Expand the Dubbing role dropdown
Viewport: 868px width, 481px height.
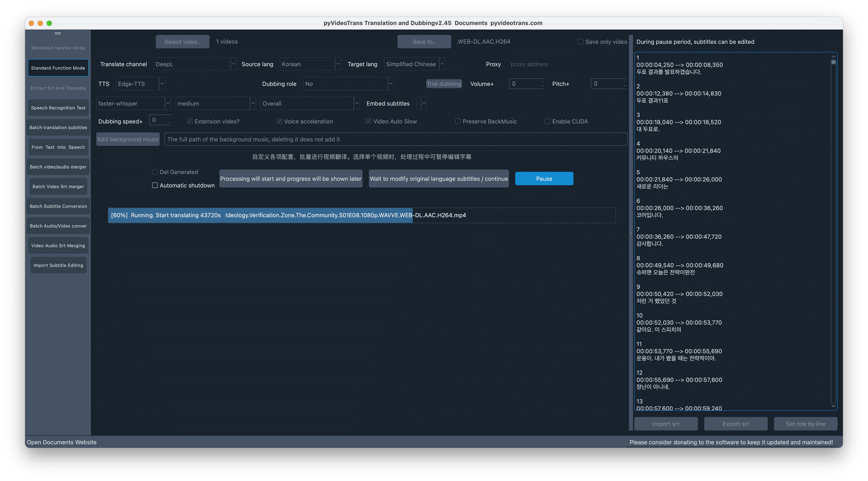point(348,84)
